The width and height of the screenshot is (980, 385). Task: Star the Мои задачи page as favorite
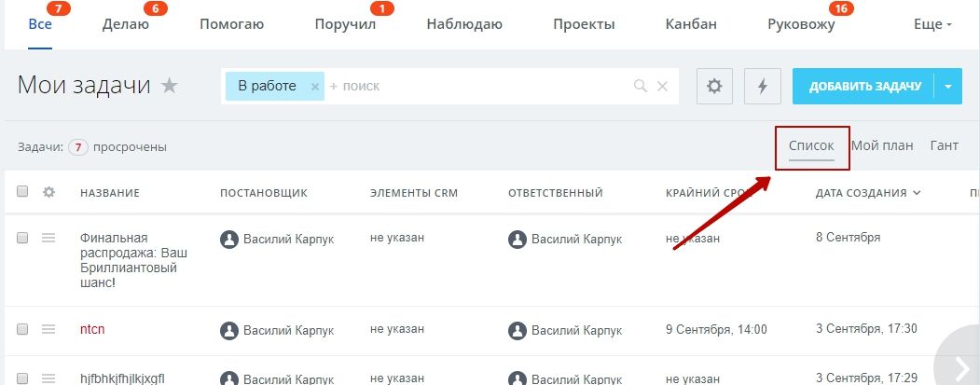170,85
